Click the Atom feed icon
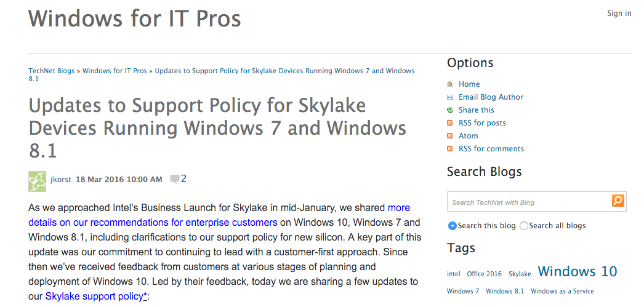Image resolution: width=644 pixels, height=307 pixels. coord(451,136)
